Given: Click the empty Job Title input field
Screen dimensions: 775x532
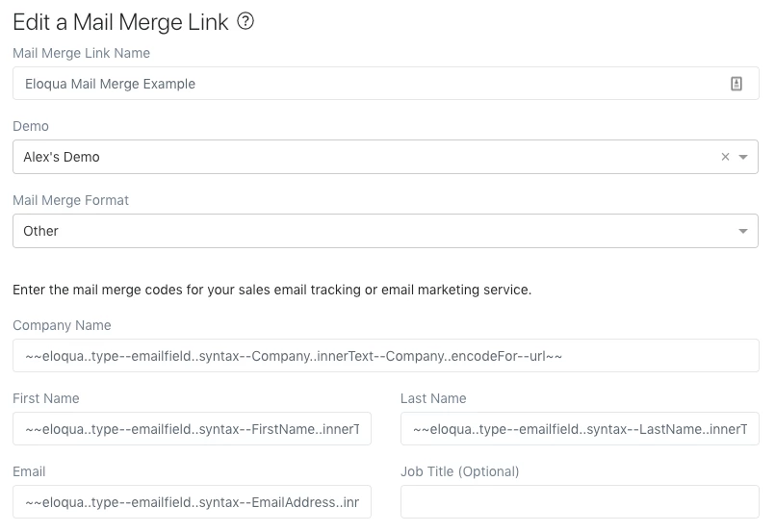Looking at the screenshot, I should coord(580,502).
